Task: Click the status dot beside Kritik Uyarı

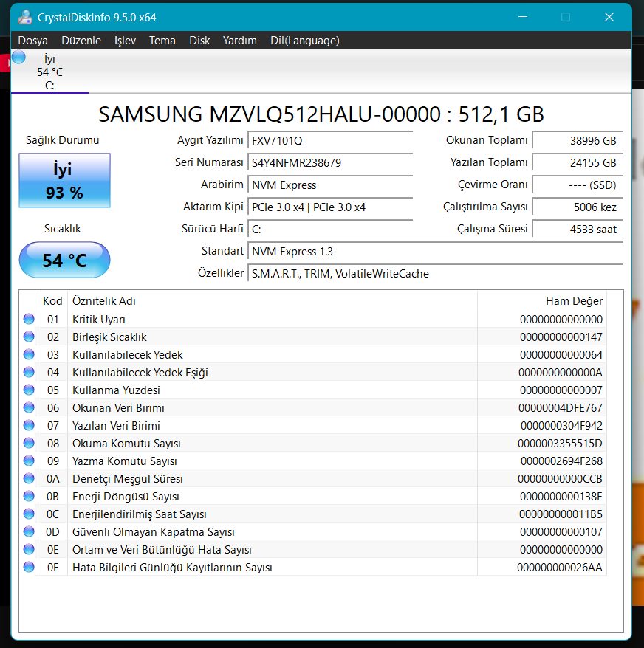Action: [x=29, y=319]
